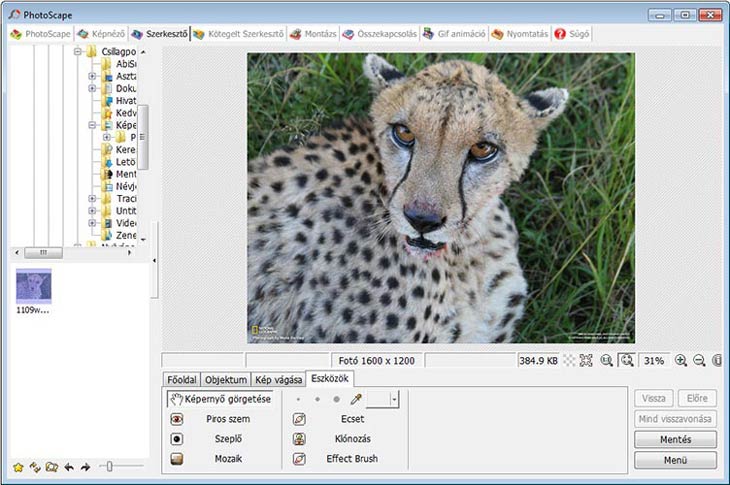Click the eyedropper color picker icon

click(355, 399)
